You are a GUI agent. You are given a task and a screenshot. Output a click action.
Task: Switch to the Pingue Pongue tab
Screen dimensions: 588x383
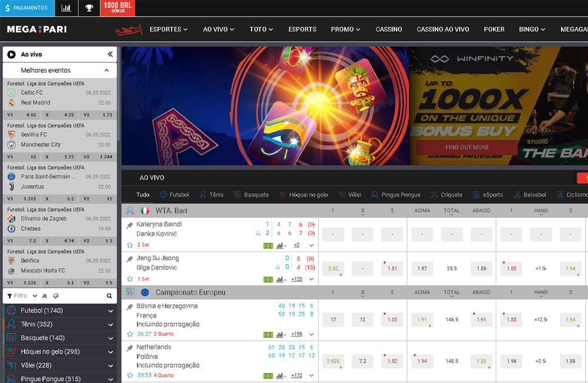pos(396,195)
